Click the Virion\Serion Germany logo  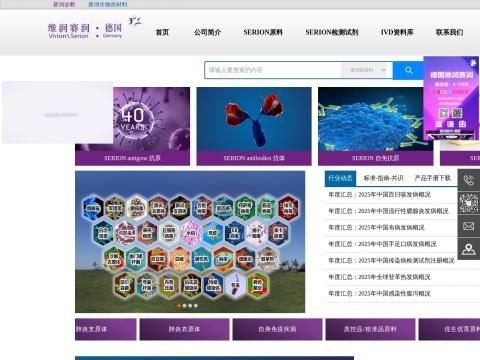point(95,28)
